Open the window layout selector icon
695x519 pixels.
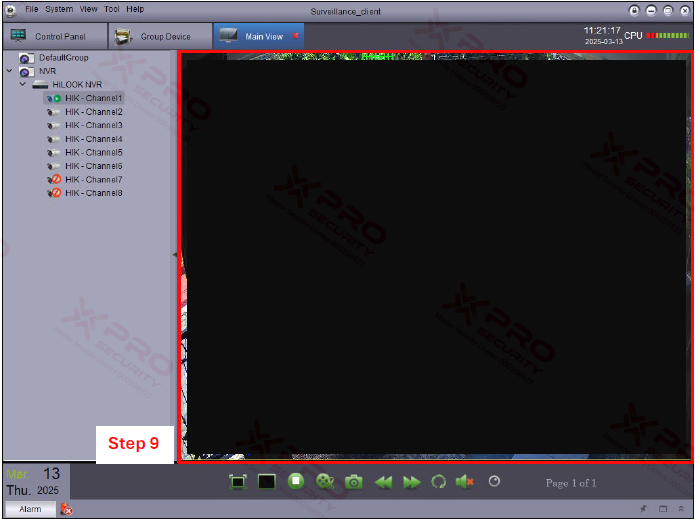(x=266, y=482)
